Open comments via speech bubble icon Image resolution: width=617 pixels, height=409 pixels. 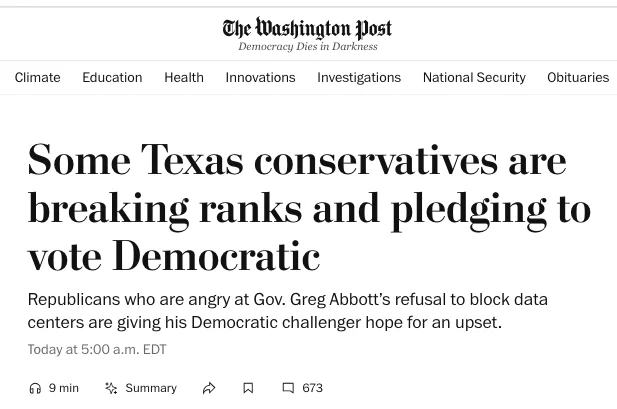(288, 388)
